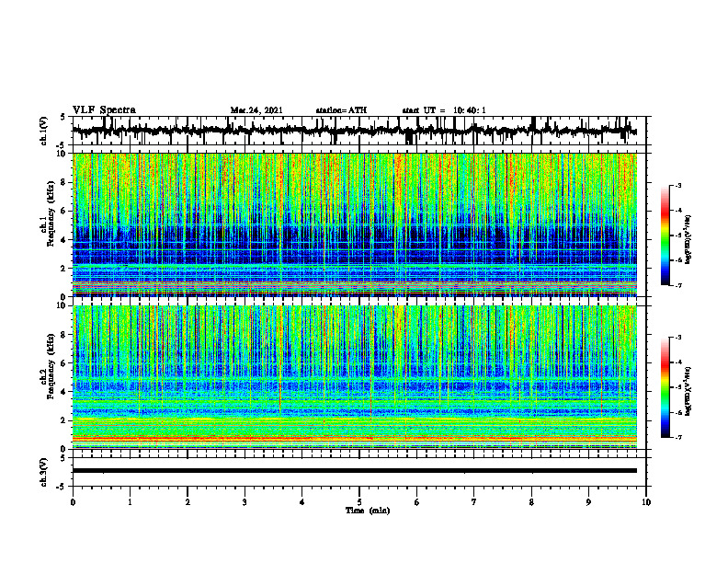
Task: Click the "2" kHz tick on ch.1 spectrogram
Action: [65, 269]
